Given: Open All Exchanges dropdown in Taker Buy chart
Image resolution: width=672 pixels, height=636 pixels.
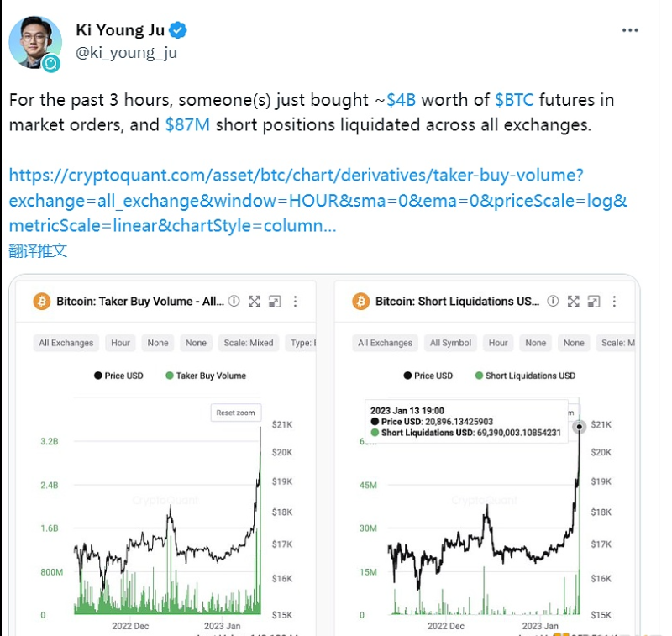Looking at the screenshot, I should 66,343.
